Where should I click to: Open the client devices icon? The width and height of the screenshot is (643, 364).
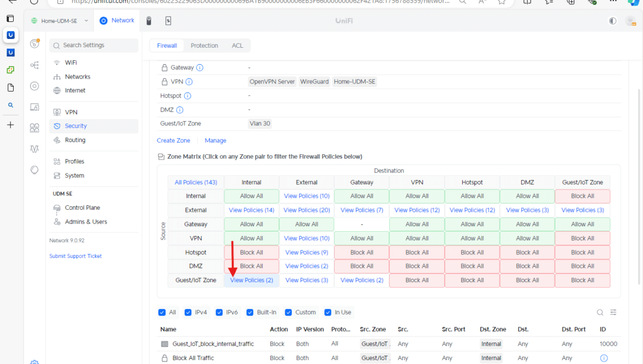(35, 107)
